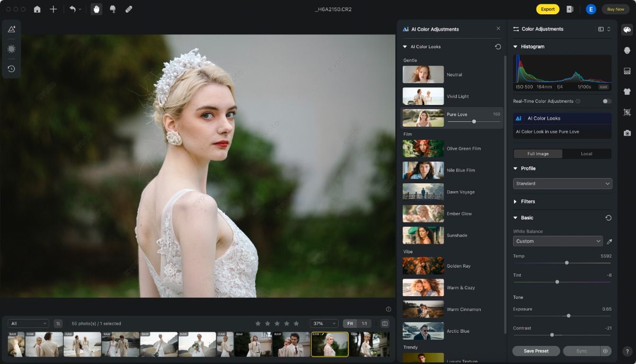The width and height of the screenshot is (636, 364).
Task: Open the White Balance Custom dropdown
Action: [557, 241]
